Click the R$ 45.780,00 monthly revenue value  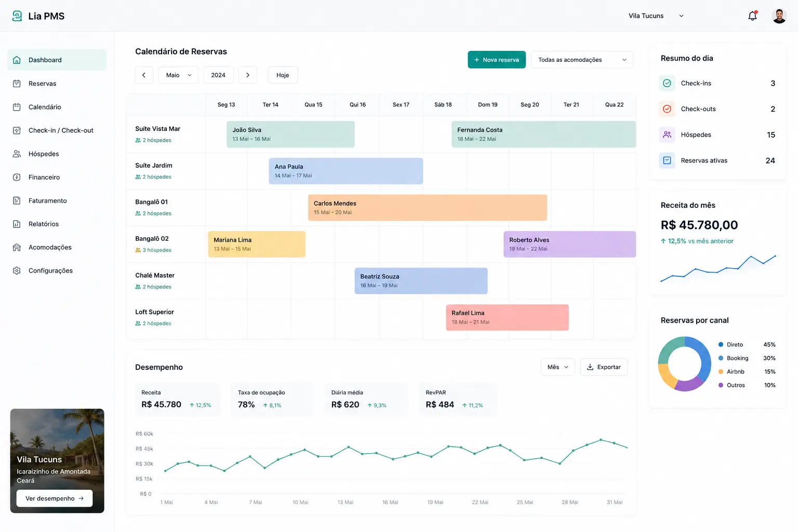pos(699,225)
